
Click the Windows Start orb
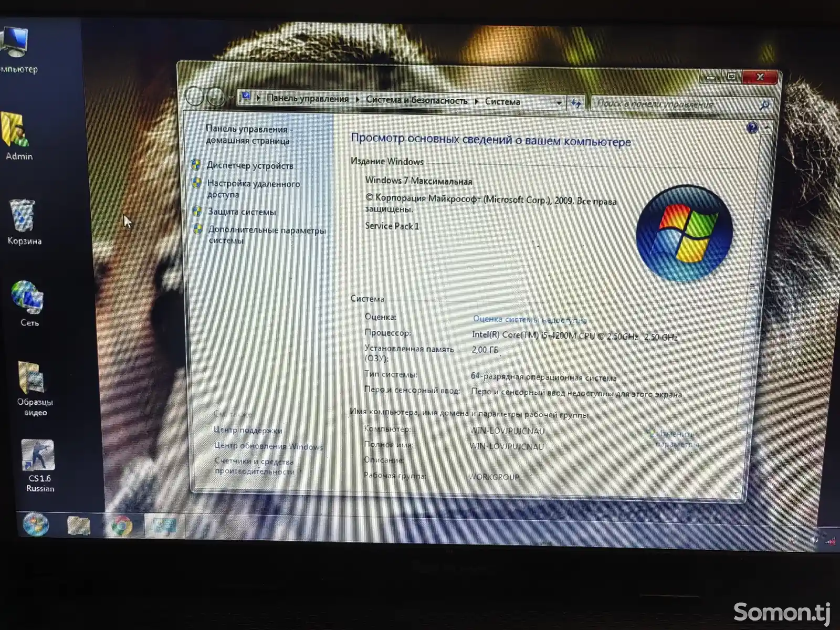click(36, 524)
